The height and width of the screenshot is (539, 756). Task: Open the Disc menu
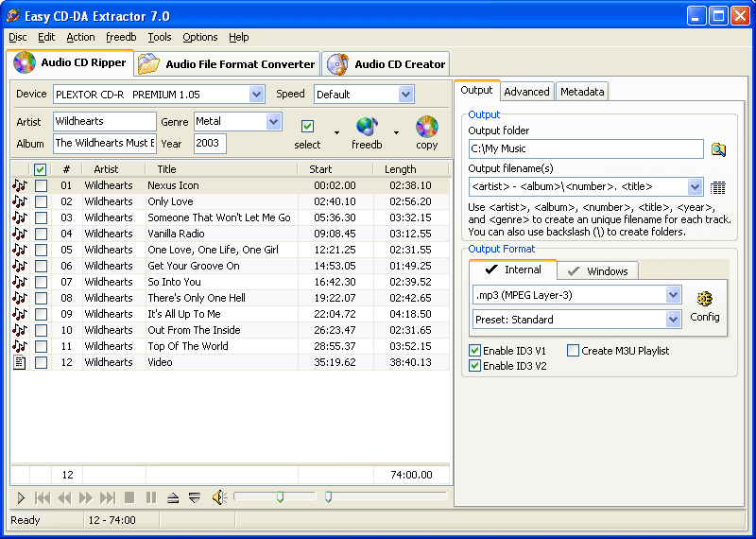[18, 37]
